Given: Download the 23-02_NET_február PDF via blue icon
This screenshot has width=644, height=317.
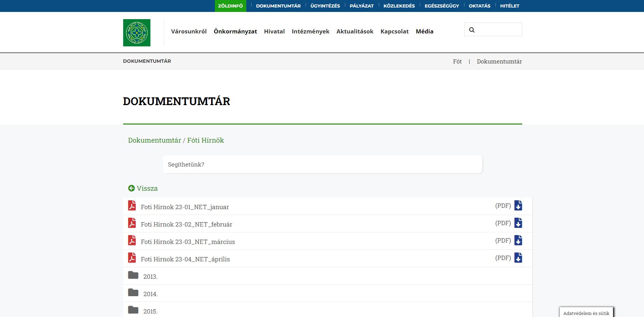Looking at the screenshot, I should click(x=518, y=223).
